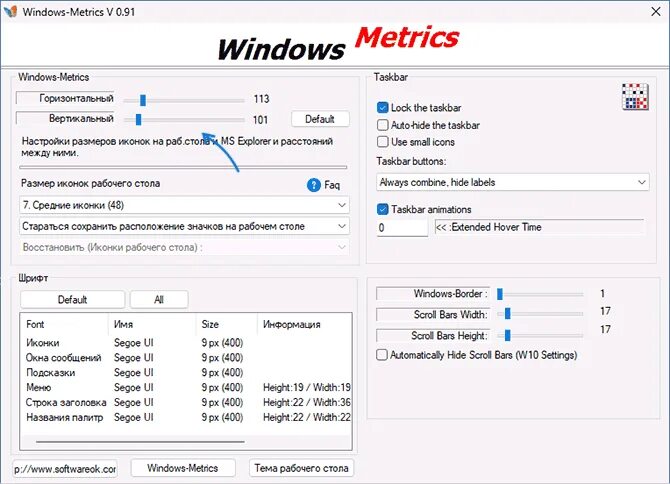Click the Windows-Metrics title bar app icon
The height and width of the screenshot is (484, 670).
click(x=10, y=11)
